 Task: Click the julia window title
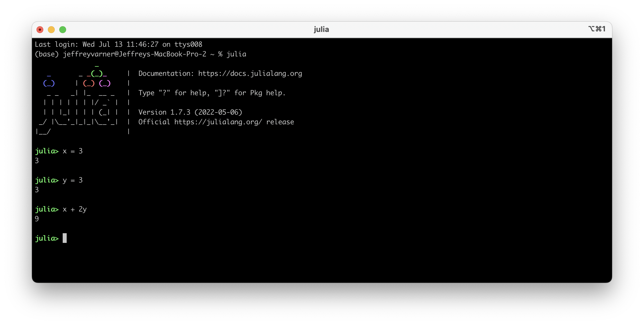[x=321, y=29]
